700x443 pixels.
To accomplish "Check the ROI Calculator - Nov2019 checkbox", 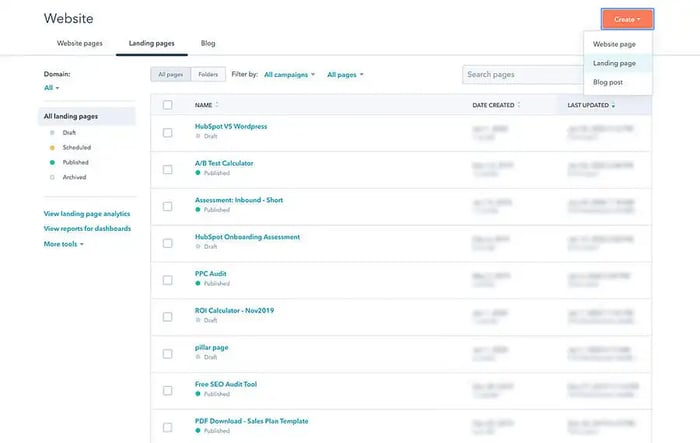I will 167,317.
